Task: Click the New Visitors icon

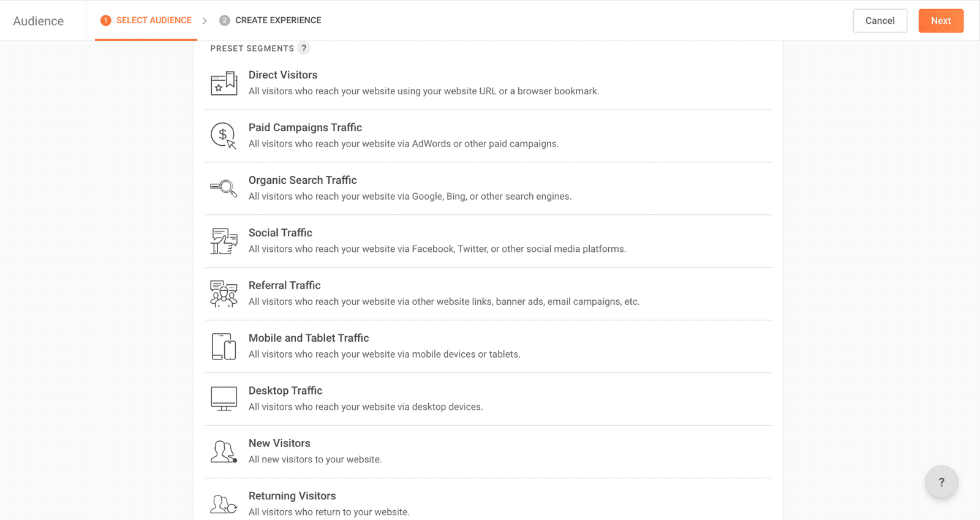Action: tap(224, 452)
